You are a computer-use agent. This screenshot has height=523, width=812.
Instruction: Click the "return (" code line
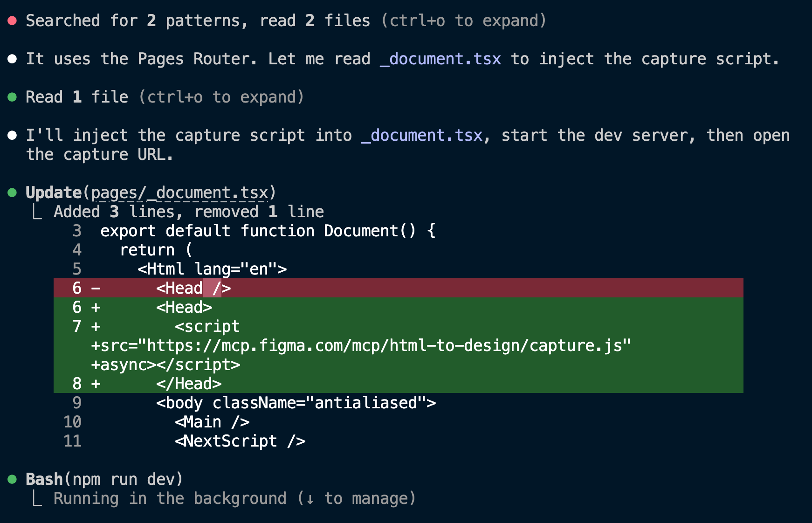click(156, 250)
